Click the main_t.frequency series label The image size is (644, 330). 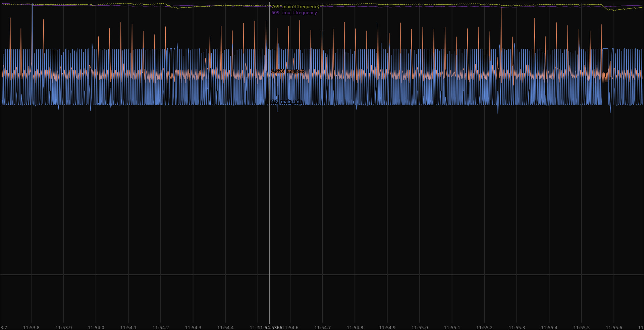[x=301, y=7]
